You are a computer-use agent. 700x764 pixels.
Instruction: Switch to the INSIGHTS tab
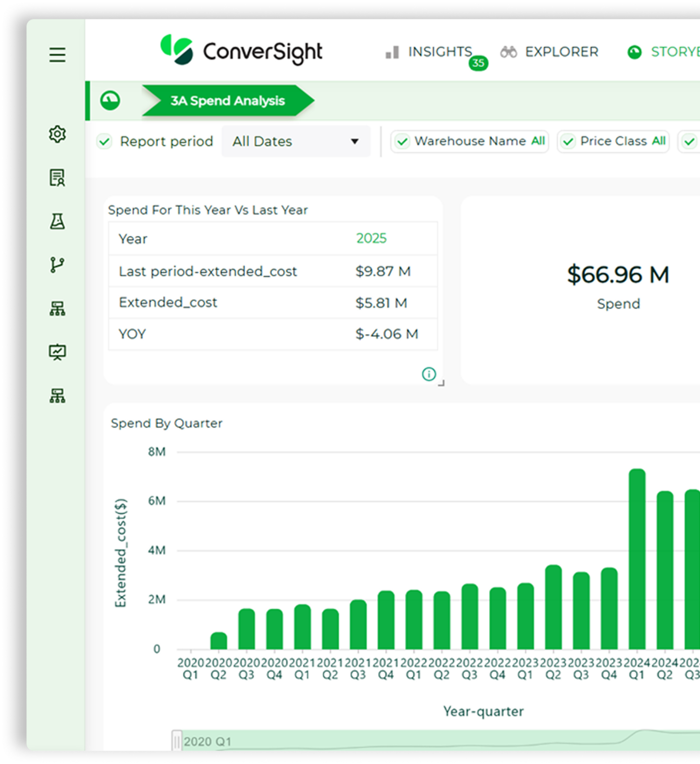440,52
